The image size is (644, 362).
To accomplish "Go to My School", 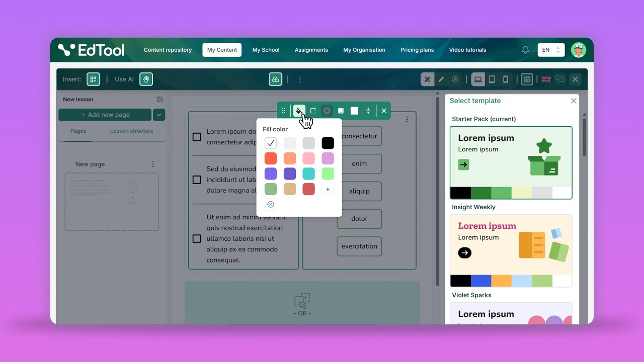I will tap(266, 50).
